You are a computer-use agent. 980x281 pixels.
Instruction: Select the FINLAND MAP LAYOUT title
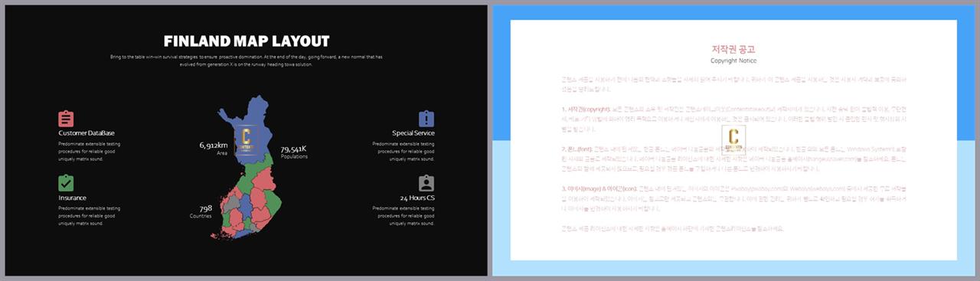(x=247, y=41)
